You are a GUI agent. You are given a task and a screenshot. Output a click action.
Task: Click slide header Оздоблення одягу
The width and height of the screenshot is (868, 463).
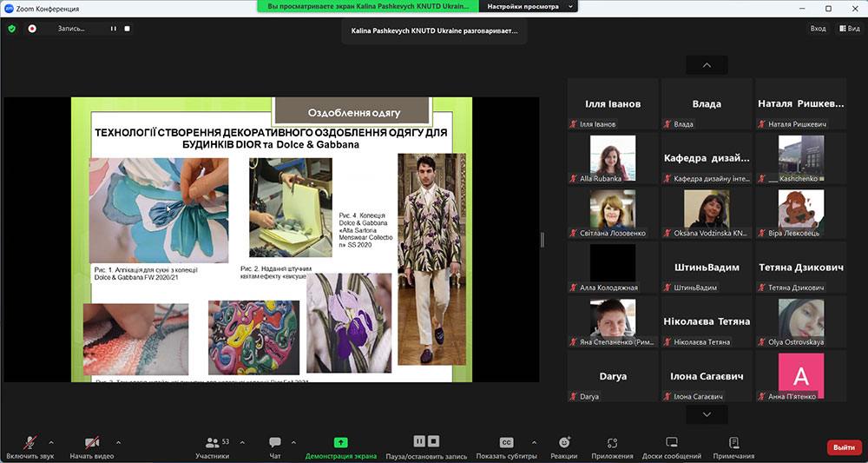coord(354,112)
